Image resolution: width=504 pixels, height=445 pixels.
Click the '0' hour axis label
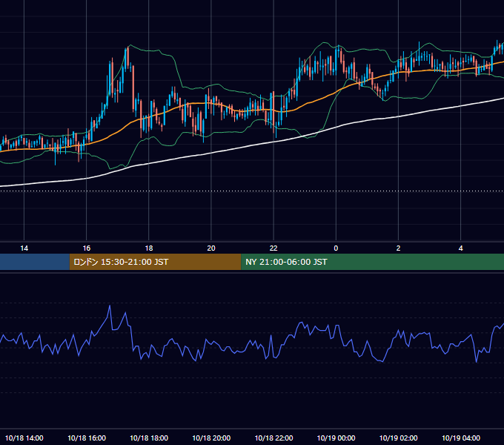(x=336, y=248)
